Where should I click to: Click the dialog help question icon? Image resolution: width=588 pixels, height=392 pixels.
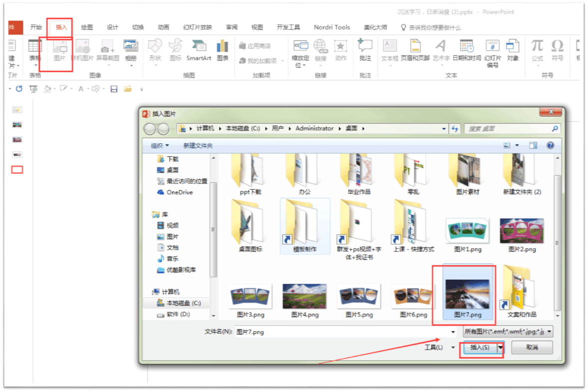pos(550,145)
